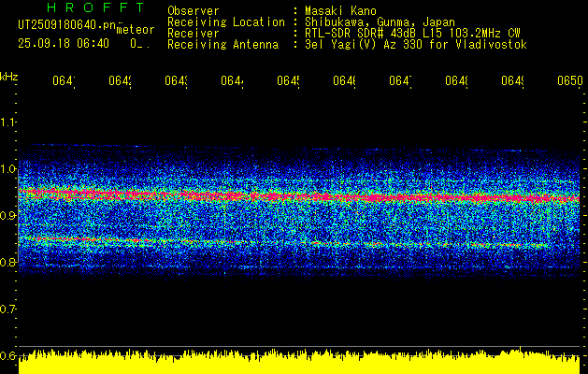Click the kHz axis unit label
Image resolution: width=588 pixels, height=374 pixels.
(x=9, y=76)
